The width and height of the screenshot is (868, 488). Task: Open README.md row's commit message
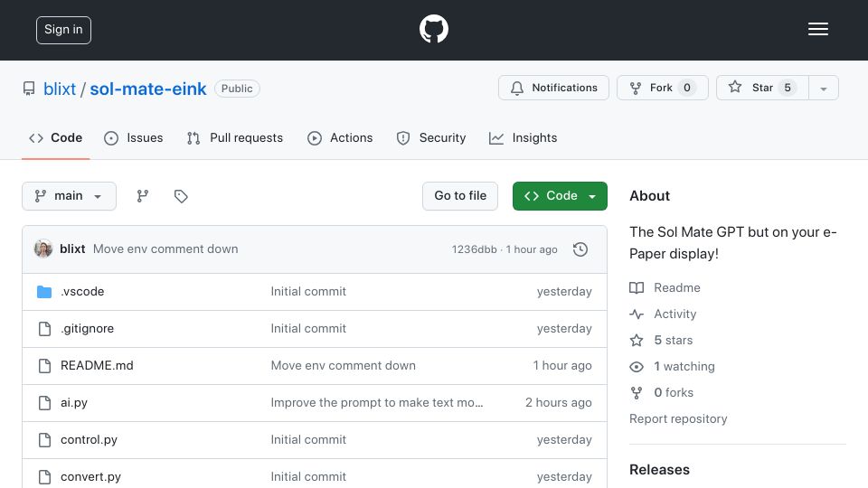[x=344, y=366]
